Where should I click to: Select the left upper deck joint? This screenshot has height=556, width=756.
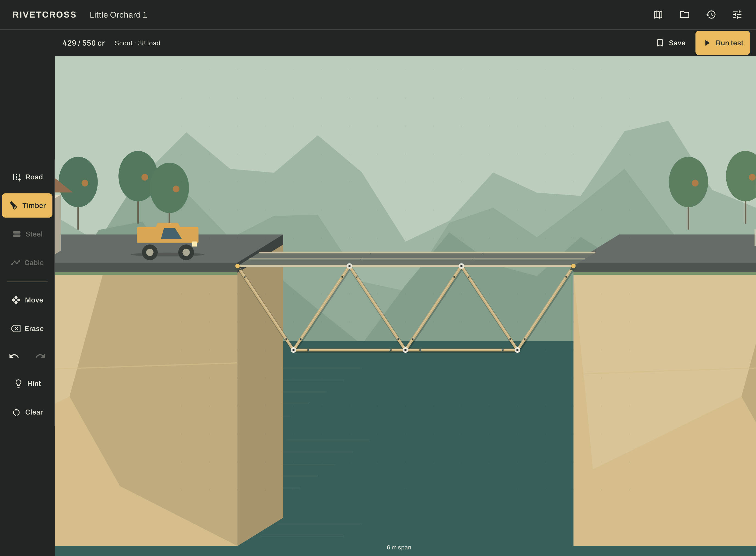[x=349, y=266]
